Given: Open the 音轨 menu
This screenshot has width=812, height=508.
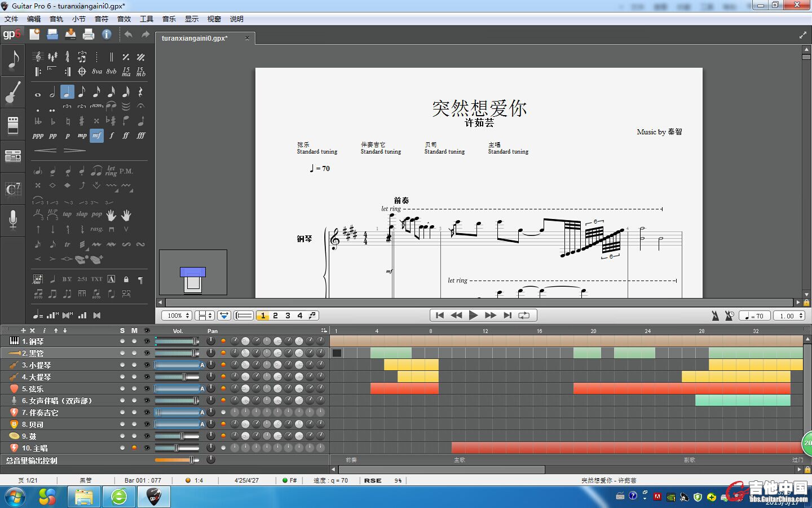Looking at the screenshot, I should pyautogui.click(x=56, y=19).
